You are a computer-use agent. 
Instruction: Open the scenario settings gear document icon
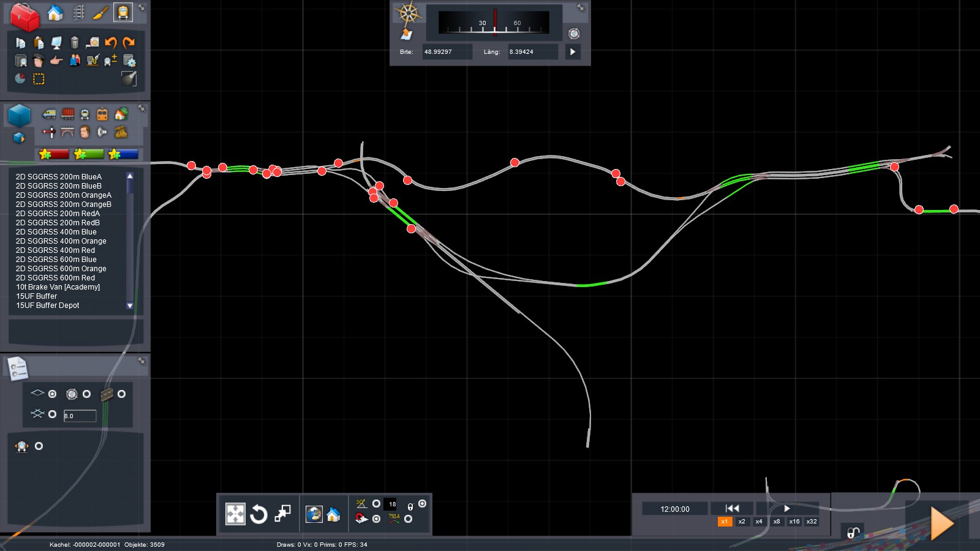point(129,61)
